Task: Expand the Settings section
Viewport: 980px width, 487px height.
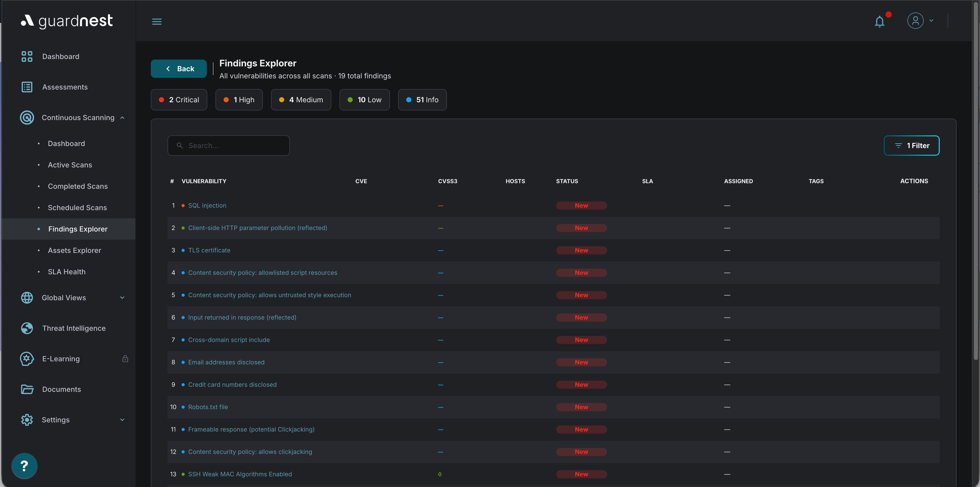Action: click(x=122, y=420)
